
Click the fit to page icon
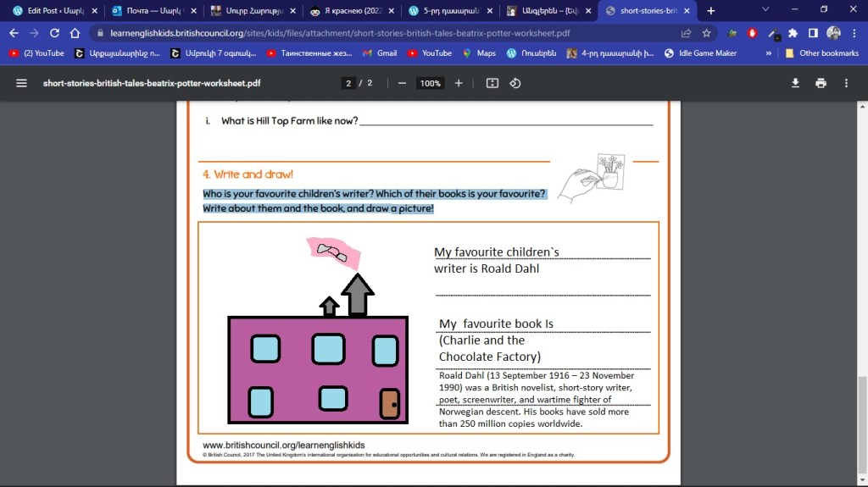(x=492, y=84)
